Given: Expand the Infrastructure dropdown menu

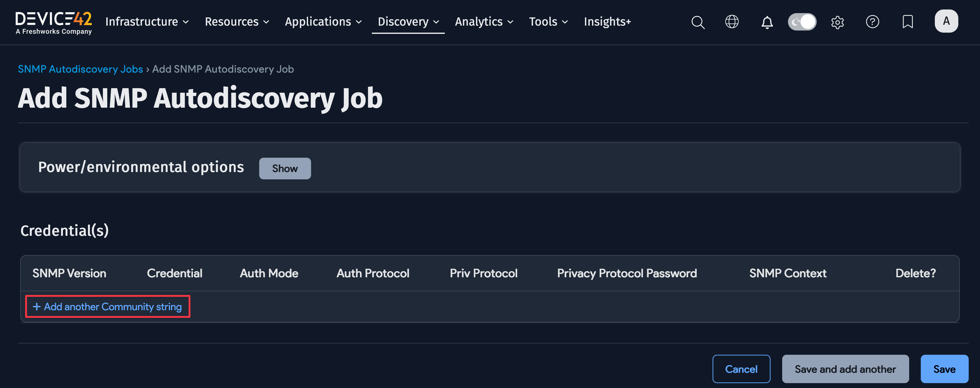Looking at the screenshot, I should 147,22.
